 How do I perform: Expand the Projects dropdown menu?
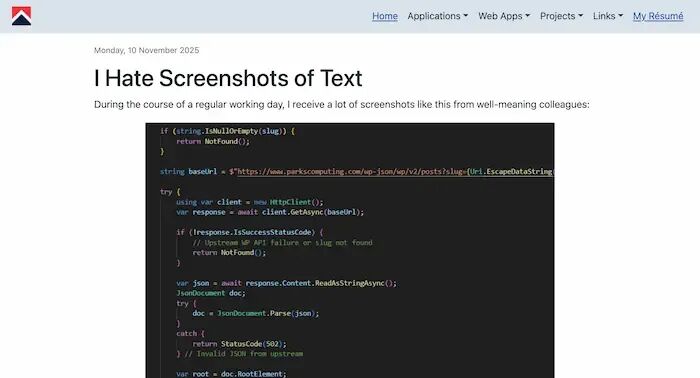pos(561,16)
